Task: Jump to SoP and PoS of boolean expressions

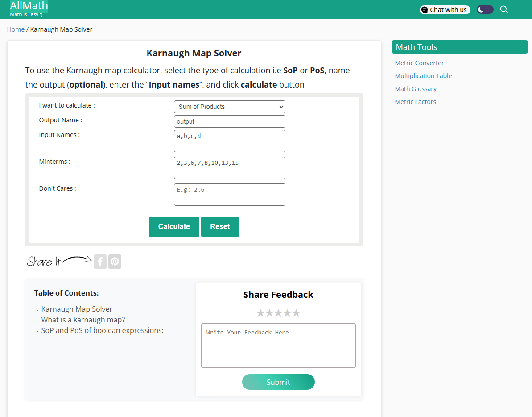Action: [102, 330]
